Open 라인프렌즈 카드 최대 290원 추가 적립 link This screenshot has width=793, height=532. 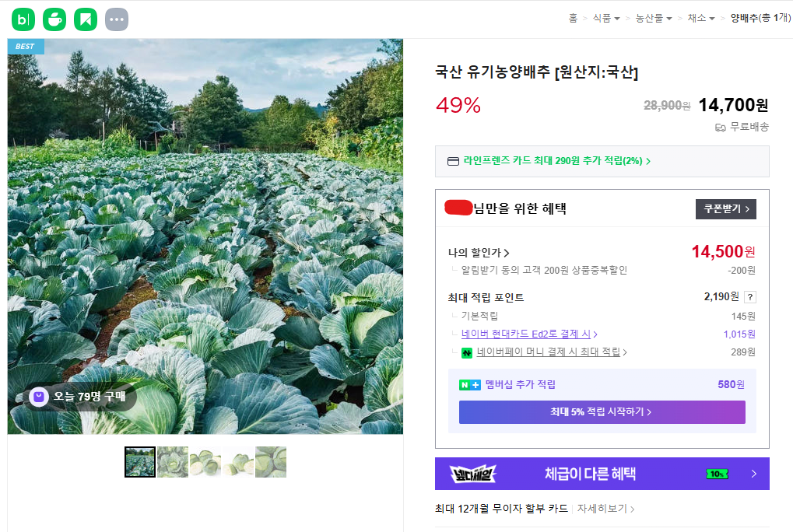point(557,161)
